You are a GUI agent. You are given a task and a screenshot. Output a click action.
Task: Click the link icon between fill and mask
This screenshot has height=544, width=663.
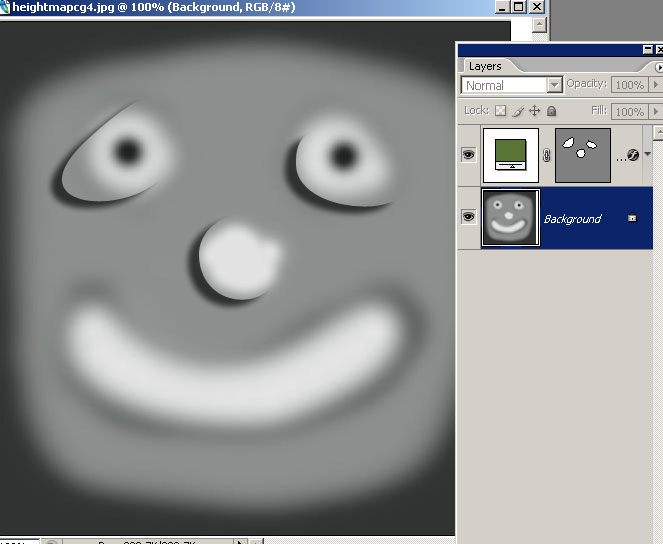tap(546, 155)
